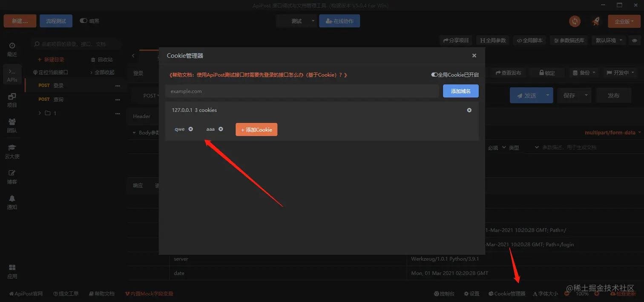Click 提交工单 in the status bar
Viewport: 644px width, 302px height.
(x=66, y=294)
